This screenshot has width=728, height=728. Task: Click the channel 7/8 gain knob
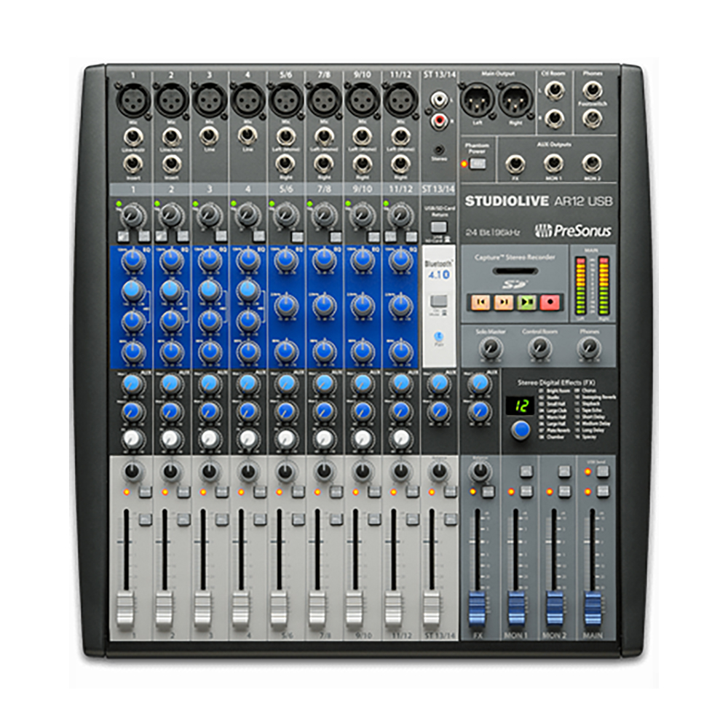tap(325, 215)
